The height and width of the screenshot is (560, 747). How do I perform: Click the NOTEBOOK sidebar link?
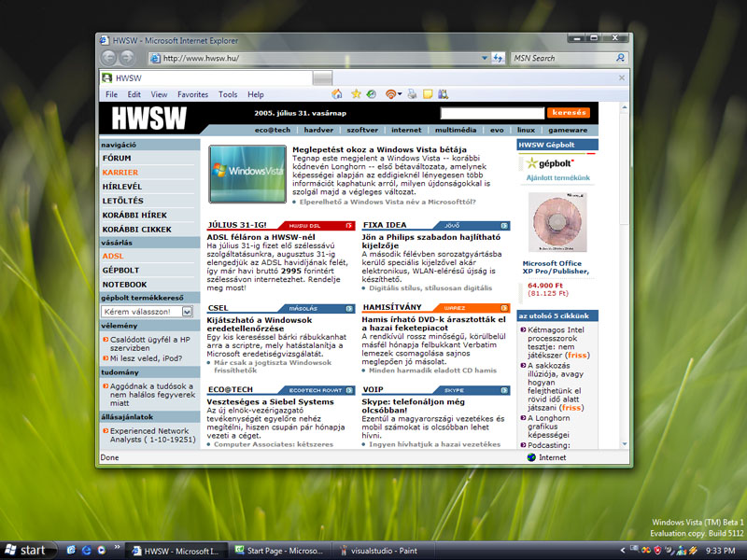pos(125,285)
